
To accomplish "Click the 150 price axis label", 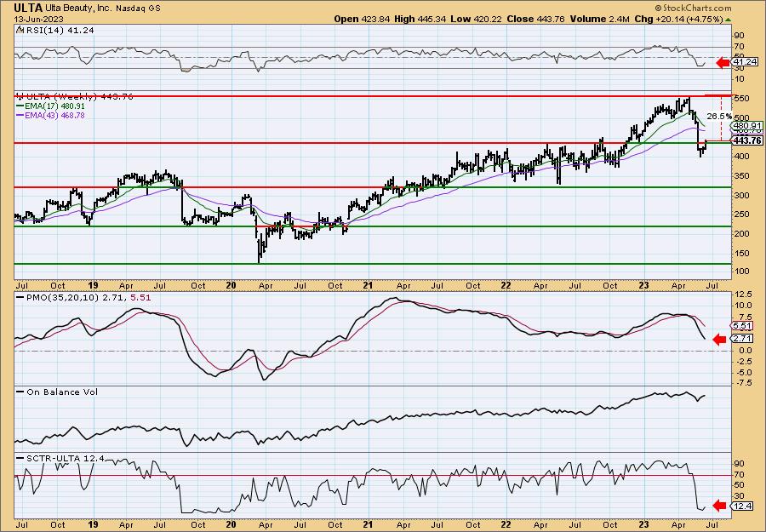I will tap(743, 253).
